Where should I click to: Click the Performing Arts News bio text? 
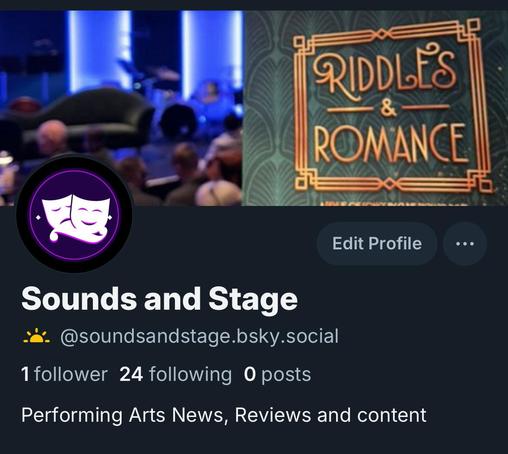[224, 415]
